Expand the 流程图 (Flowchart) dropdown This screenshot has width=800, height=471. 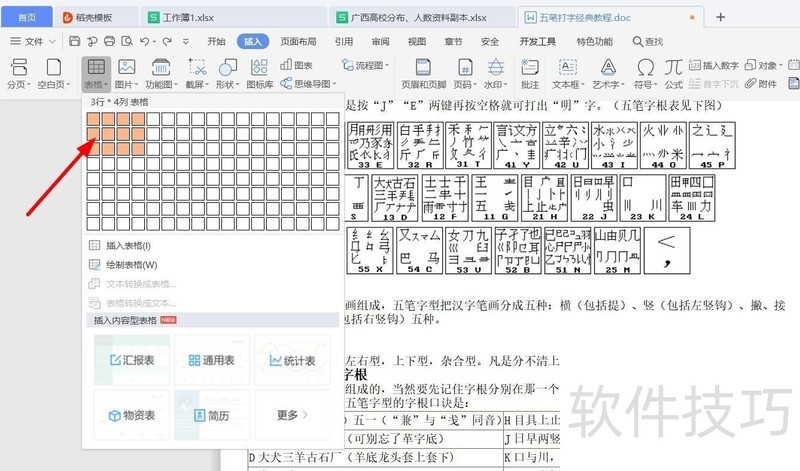coord(369,65)
